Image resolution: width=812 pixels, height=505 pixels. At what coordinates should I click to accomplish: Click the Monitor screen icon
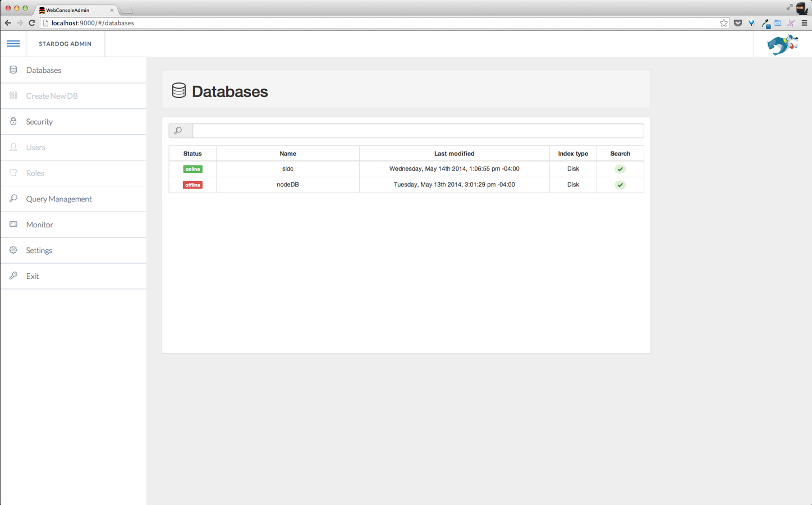pyautogui.click(x=13, y=224)
